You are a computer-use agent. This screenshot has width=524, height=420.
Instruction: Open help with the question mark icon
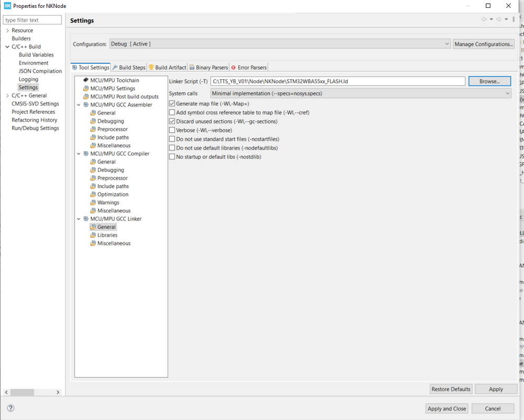10,408
